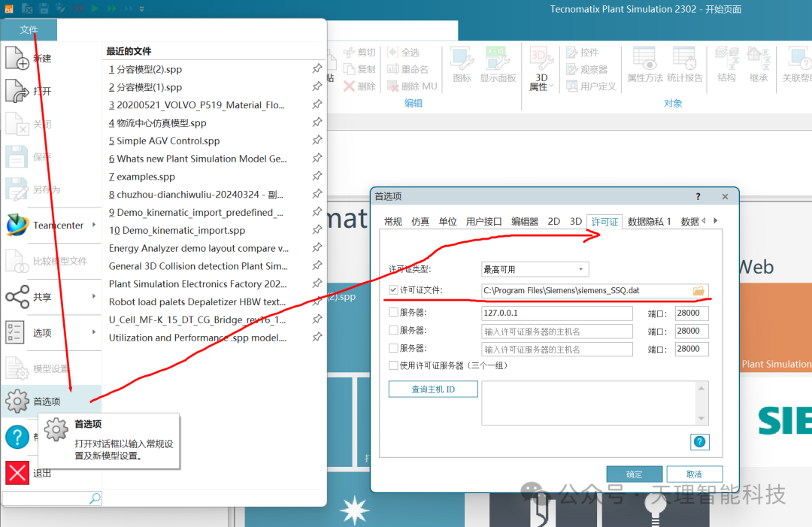Viewport: 812px width, 527px height.
Task: Open the 3D 属性 dropdown arrow
Action: (552, 86)
